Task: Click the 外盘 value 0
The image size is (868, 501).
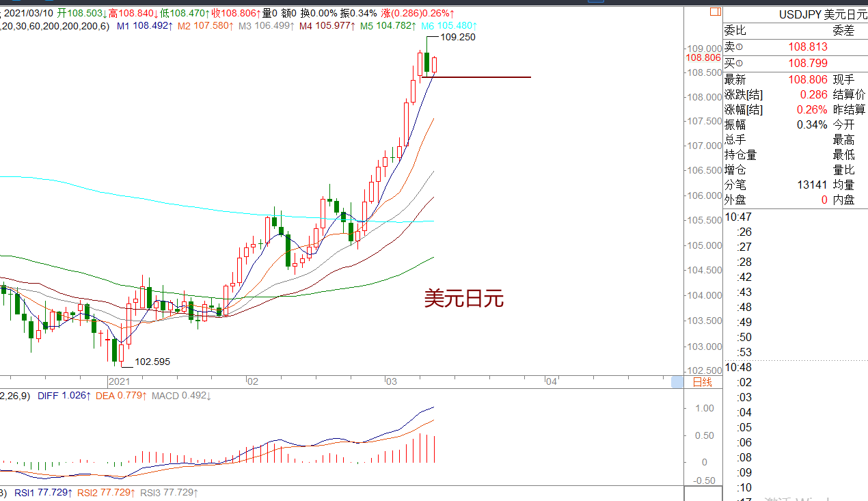Action: pos(824,200)
